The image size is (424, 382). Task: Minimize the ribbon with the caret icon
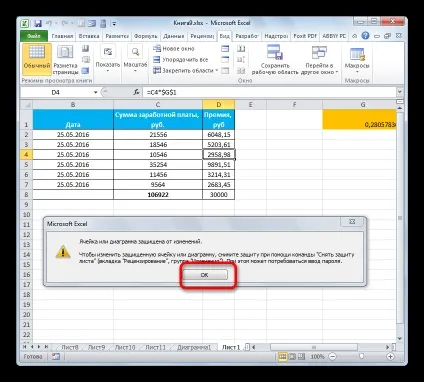[x=355, y=36]
